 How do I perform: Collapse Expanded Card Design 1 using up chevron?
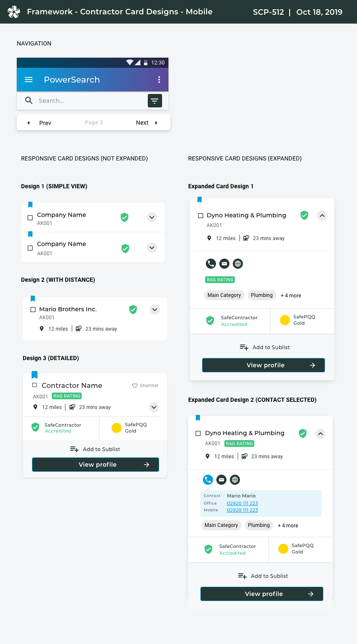[322, 216]
